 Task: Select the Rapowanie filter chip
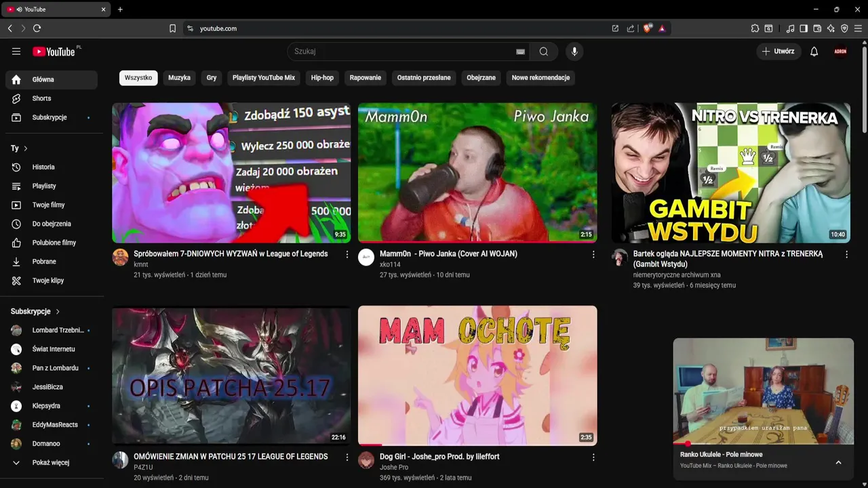(366, 78)
